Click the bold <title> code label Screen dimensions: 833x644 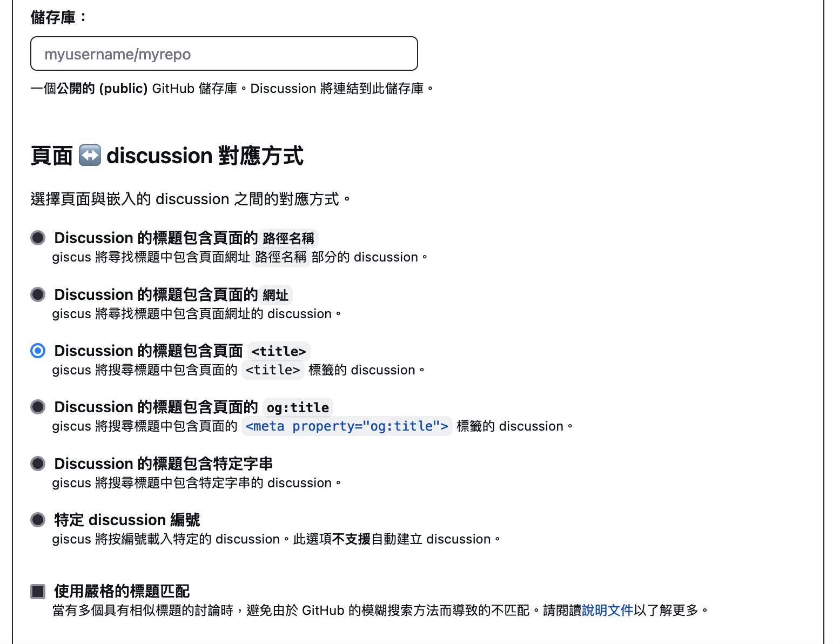coord(279,351)
